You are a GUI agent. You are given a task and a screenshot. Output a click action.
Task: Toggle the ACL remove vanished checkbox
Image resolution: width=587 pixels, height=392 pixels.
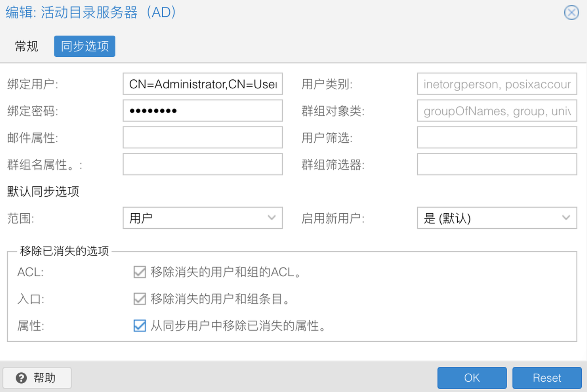coord(140,272)
